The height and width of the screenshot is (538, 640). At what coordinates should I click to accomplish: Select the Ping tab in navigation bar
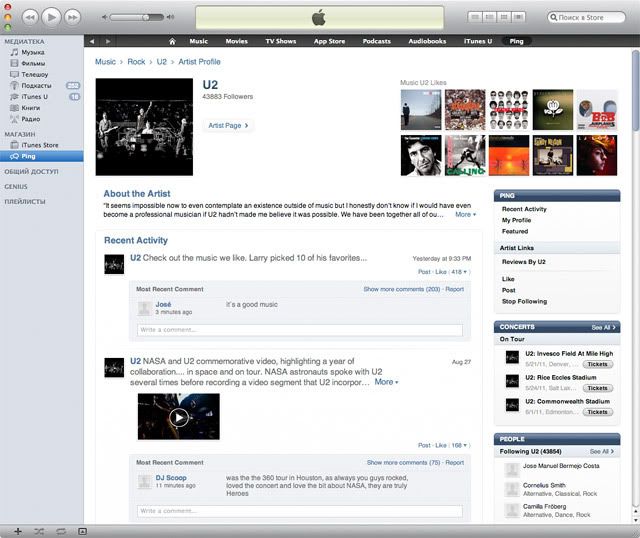(x=516, y=41)
